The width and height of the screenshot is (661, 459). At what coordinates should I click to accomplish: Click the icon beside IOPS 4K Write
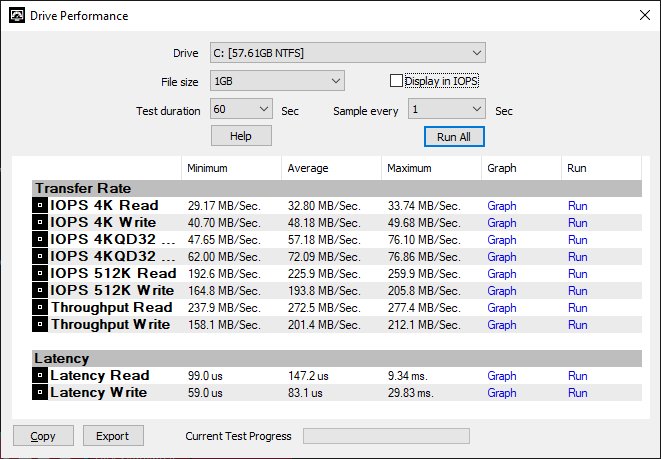40,222
